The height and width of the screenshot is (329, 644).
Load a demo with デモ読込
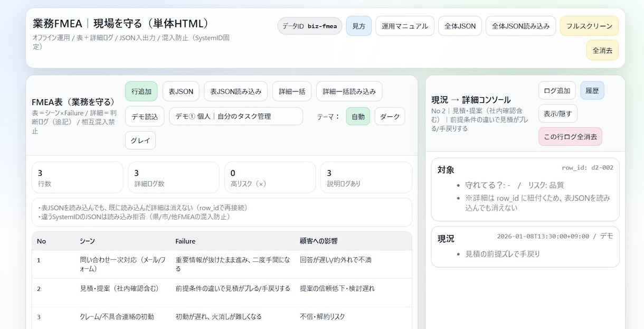point(145,116)
